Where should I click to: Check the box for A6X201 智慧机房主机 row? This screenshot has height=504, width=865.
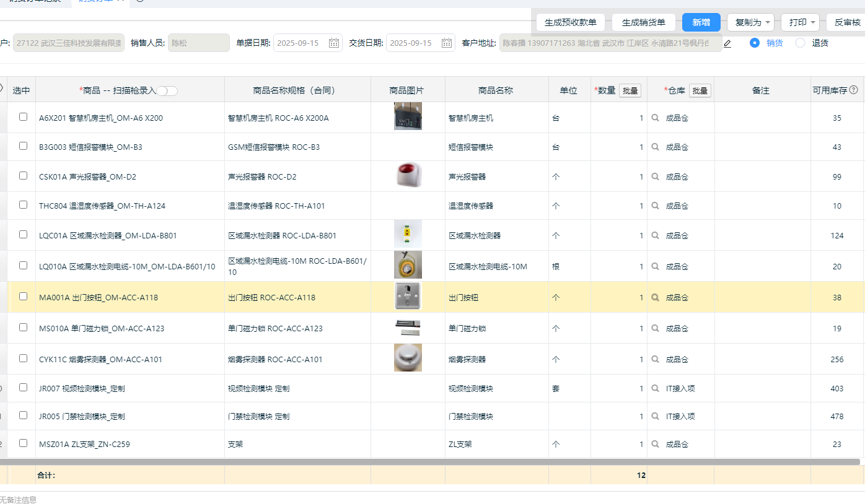click(x=24, y=116)
